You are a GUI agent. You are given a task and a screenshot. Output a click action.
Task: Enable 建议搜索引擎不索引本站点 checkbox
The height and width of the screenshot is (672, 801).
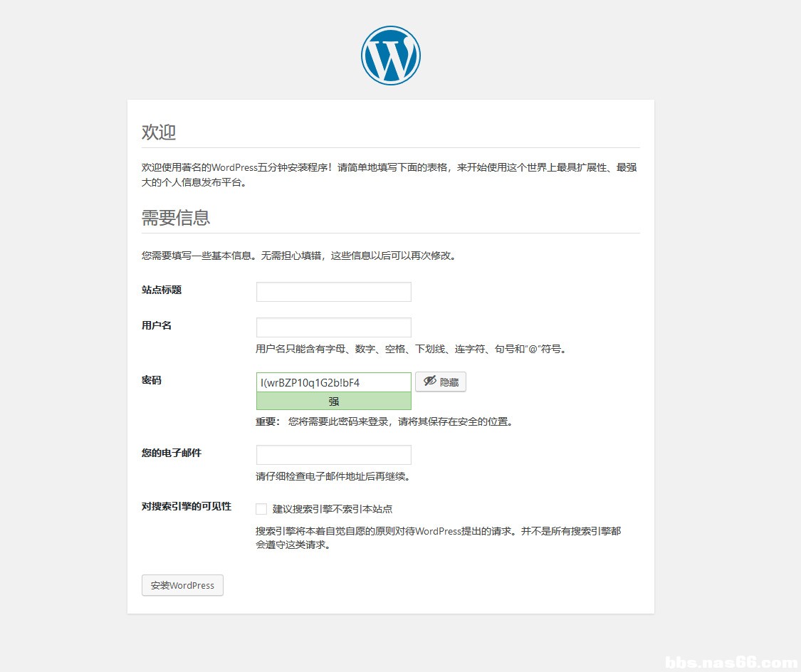(261, 508)
